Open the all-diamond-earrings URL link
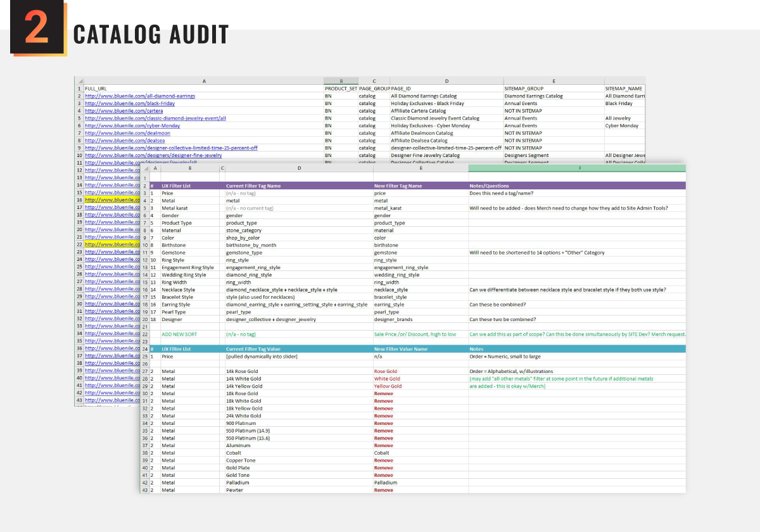Viewport: 760px width, 532px height. pos(140,96)
